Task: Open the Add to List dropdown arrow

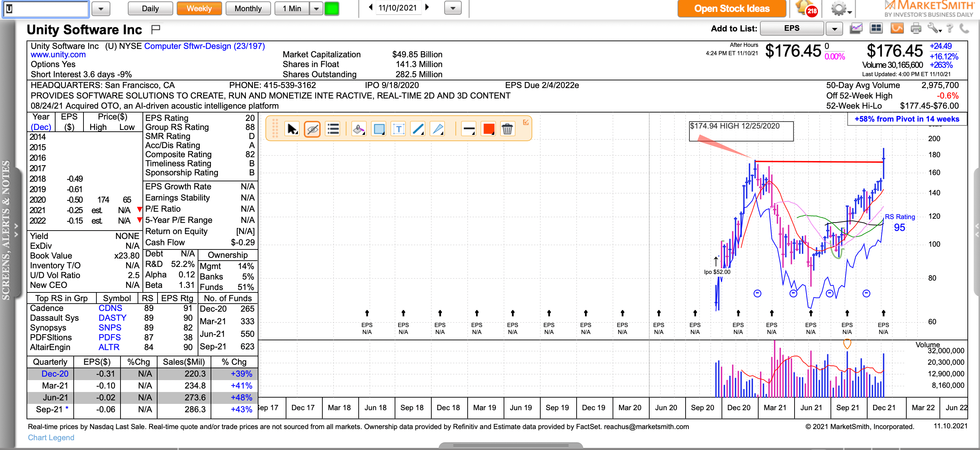Action: 834,29
